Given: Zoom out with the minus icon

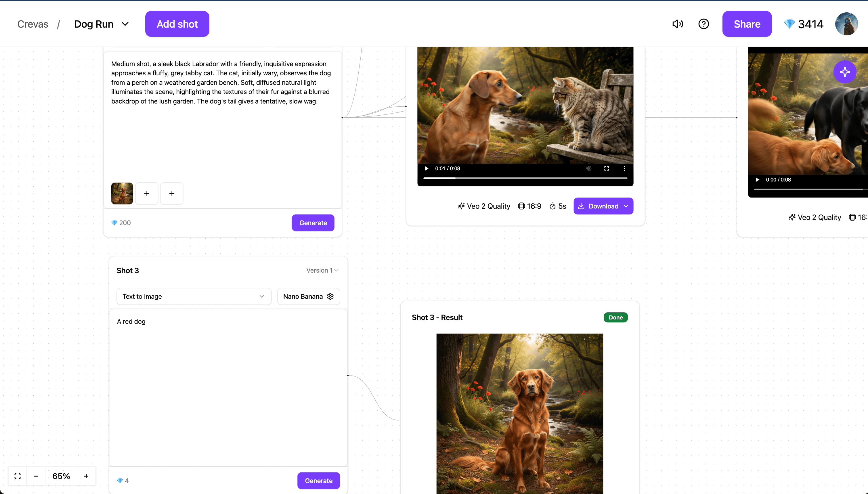Looking at the screenshot, I should click(x=36, y=476).
